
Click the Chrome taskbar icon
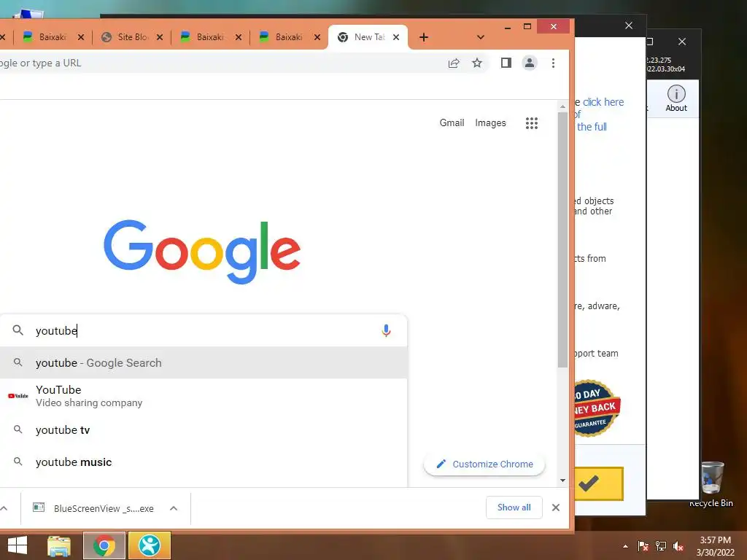point(104,545)
